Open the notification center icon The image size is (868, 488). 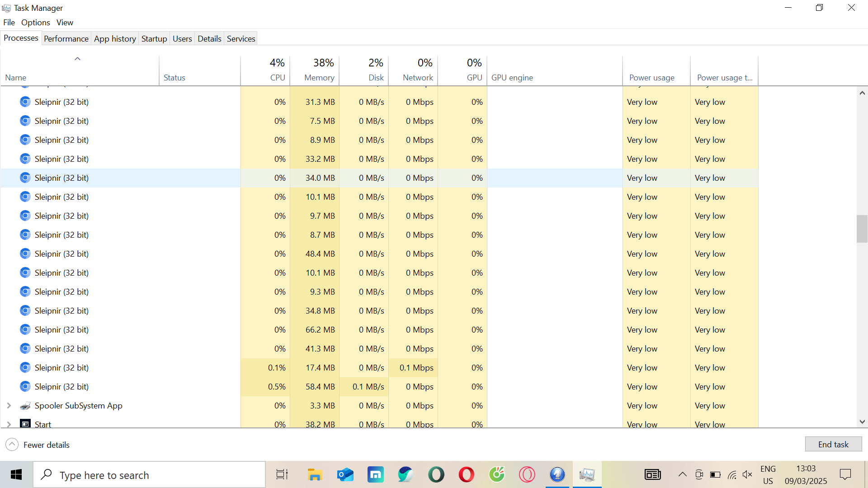coord(845,475)
